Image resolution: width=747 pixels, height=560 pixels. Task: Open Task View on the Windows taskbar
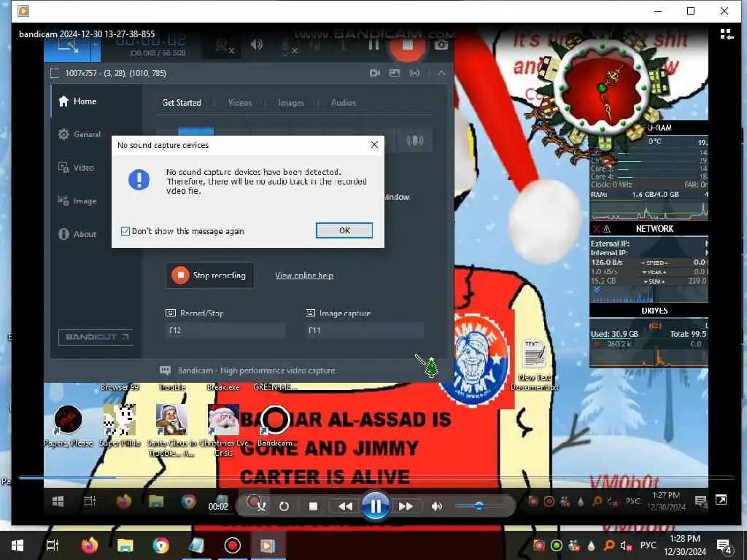point(53,545)
